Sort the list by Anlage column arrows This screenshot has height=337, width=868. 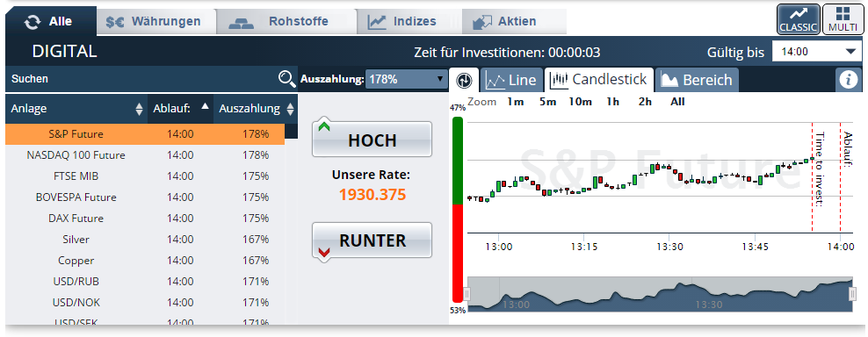(139, 109)
